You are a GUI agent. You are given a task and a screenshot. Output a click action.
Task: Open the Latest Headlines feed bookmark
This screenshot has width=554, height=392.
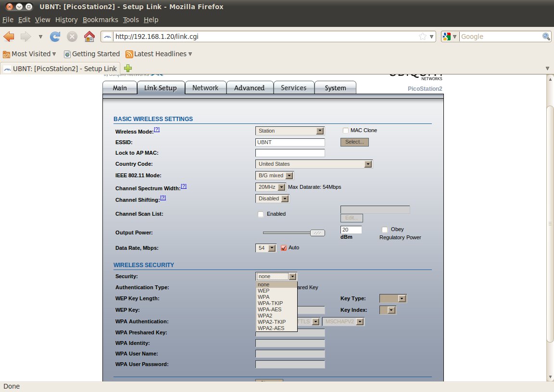(x=159, y=54)
